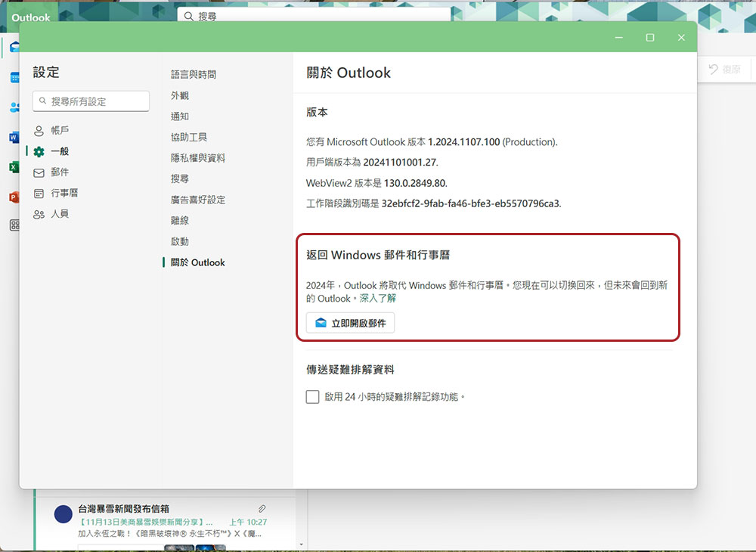Click the main Outlook 搜尋 box

(x=314, y=16)
